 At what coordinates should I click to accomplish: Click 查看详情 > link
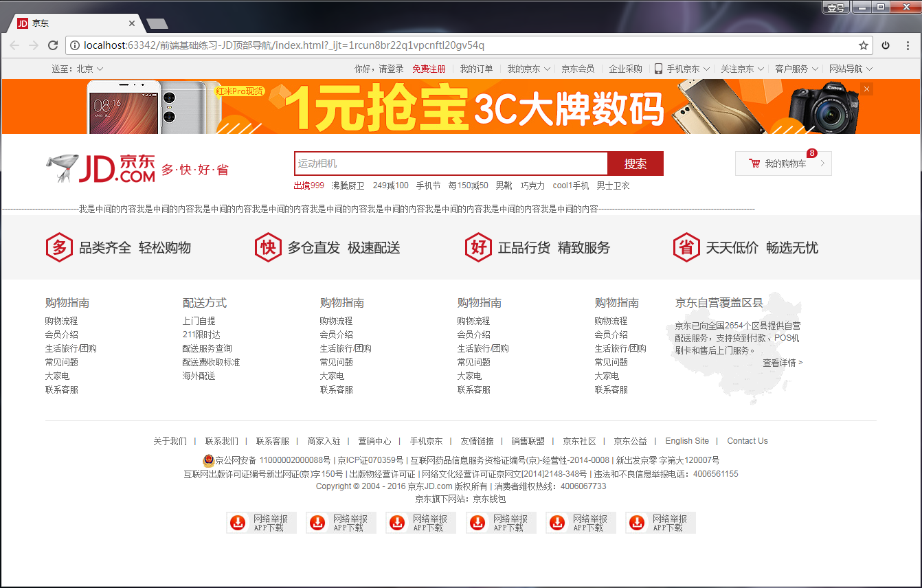click(x=783, y=363)
